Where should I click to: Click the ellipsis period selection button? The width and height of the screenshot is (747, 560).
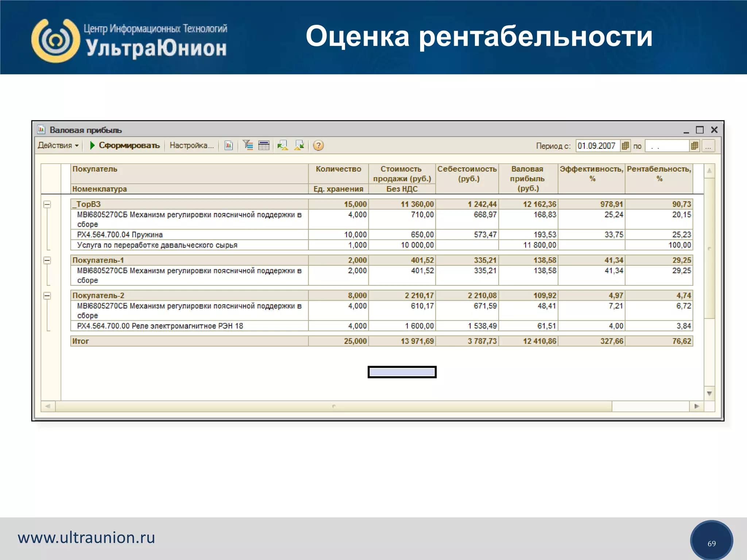[x=708, y=146]
